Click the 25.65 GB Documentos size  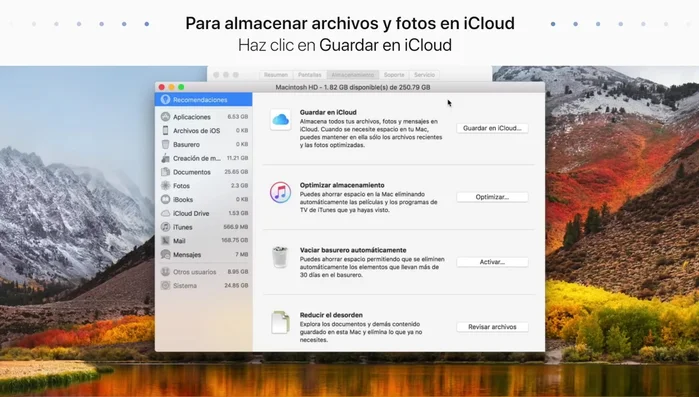pyautogui.click(x=236, y=172)
